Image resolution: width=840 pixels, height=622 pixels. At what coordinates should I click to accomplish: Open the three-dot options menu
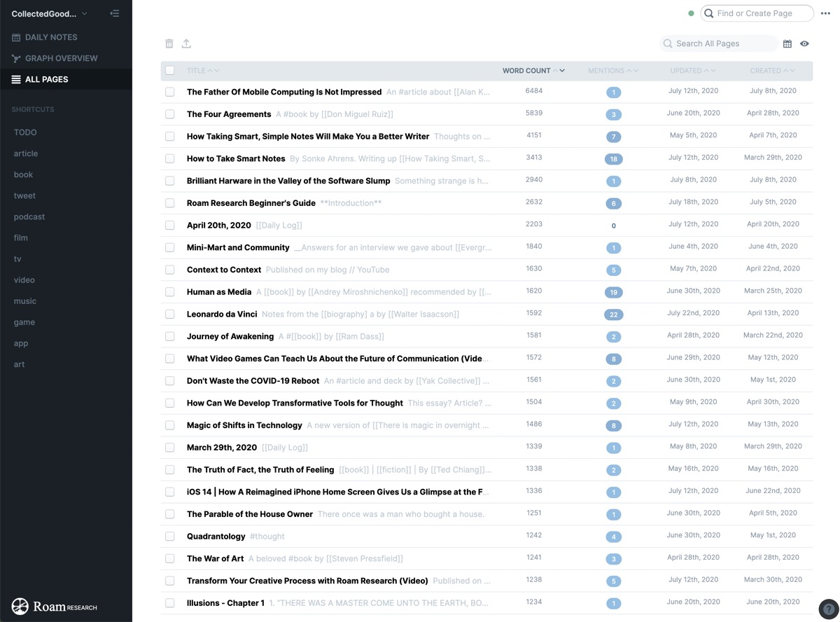click(825, 13)
